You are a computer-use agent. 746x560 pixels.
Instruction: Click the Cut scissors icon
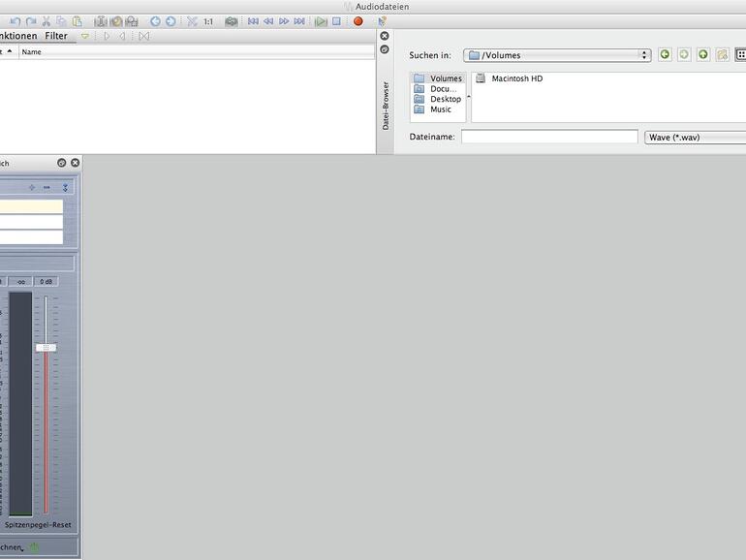pos(47,21)
